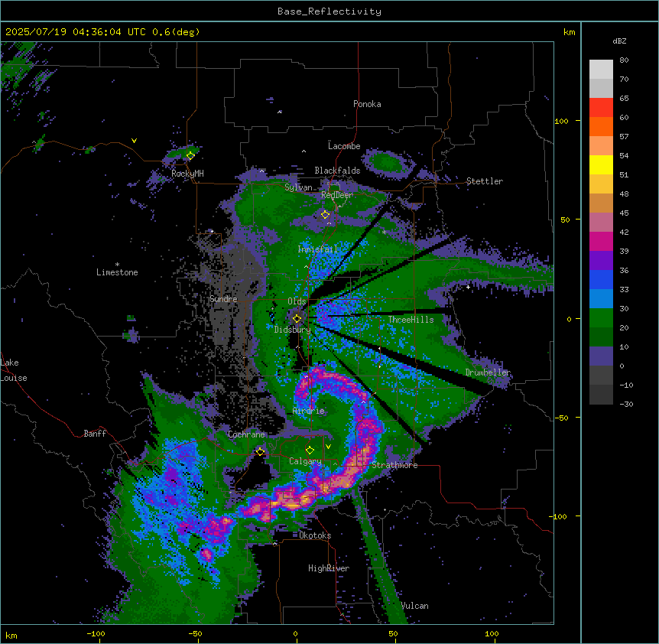The image size is (659, 644).
Task: Select the Cochrane label
Action: [x=246, y=434]
